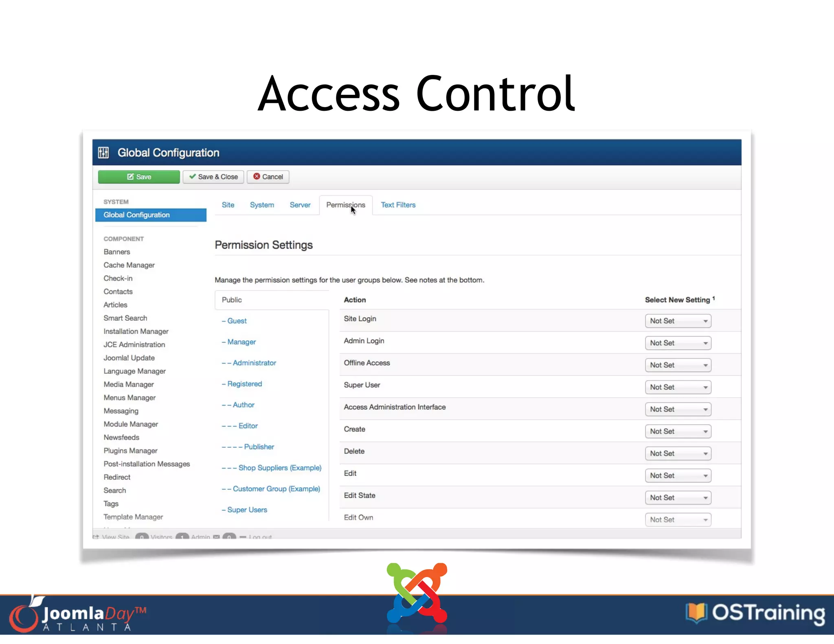
Task: Select the Publisher user group
Action: (x=248, y=447)
